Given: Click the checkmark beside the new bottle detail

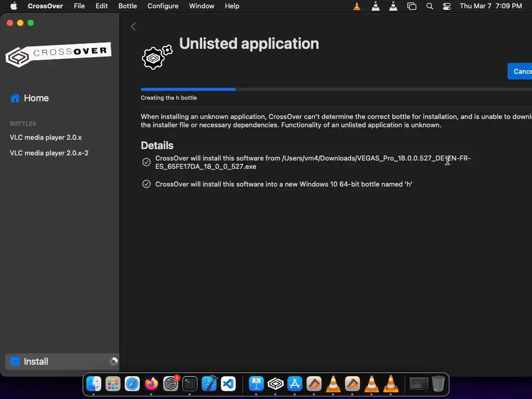Looking at the screenshot, I should tap(146, 184).
